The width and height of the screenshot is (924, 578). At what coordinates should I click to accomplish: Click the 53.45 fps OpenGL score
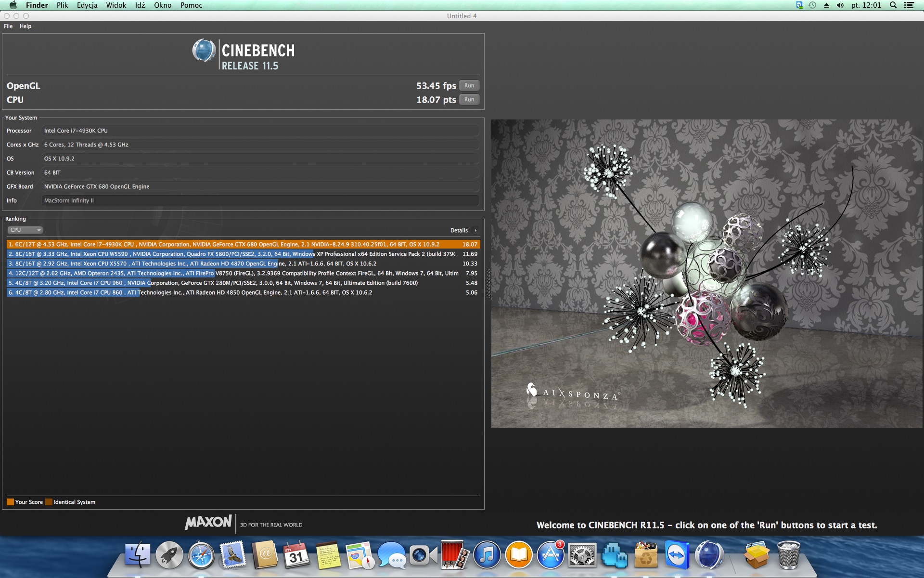(x=436, y=86)
